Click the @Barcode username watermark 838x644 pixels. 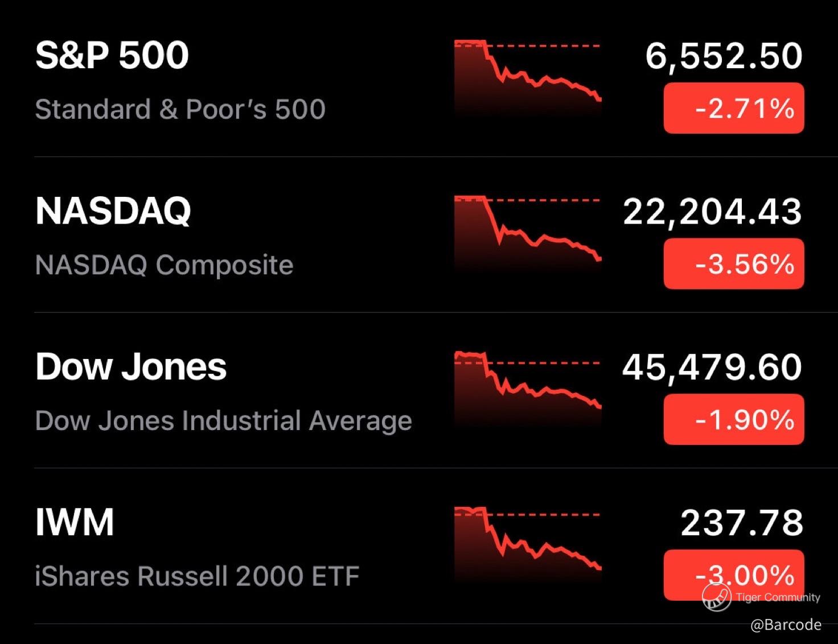[786, 625]
